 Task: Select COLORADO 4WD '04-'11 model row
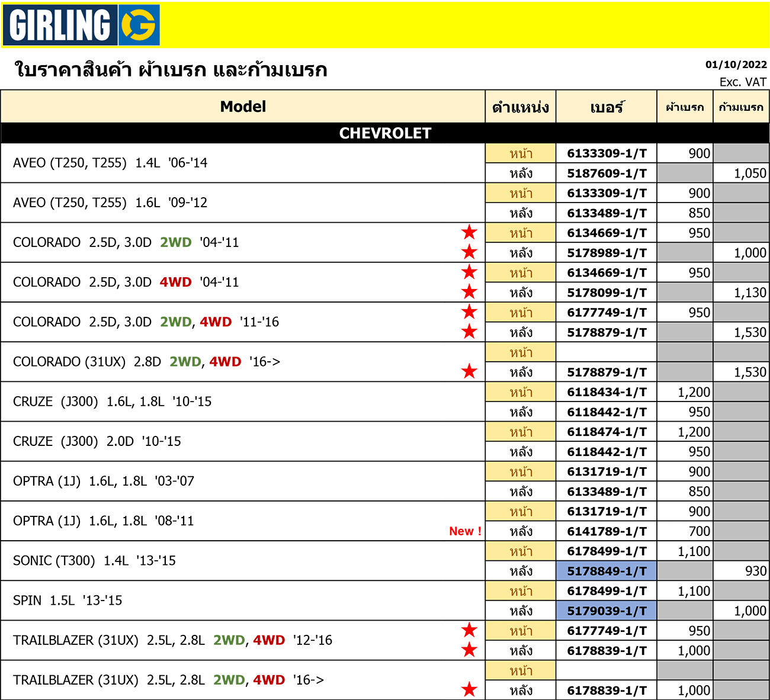(243, 282)
